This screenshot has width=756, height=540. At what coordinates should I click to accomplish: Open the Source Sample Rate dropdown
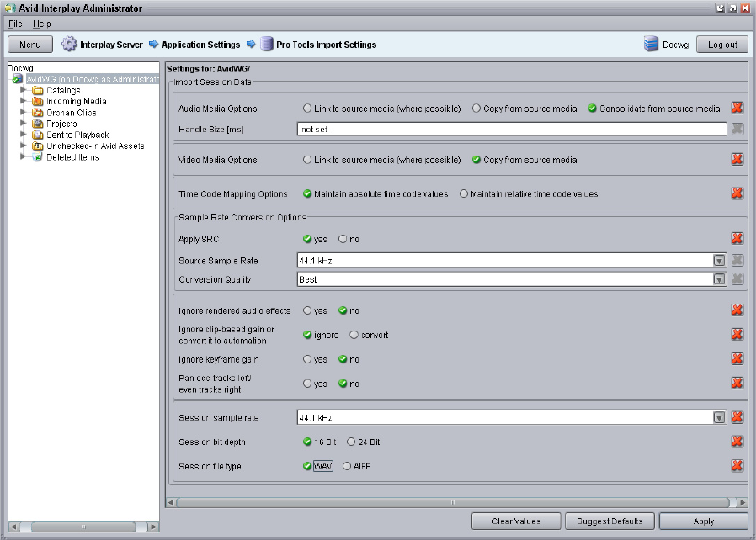[719, 261]
